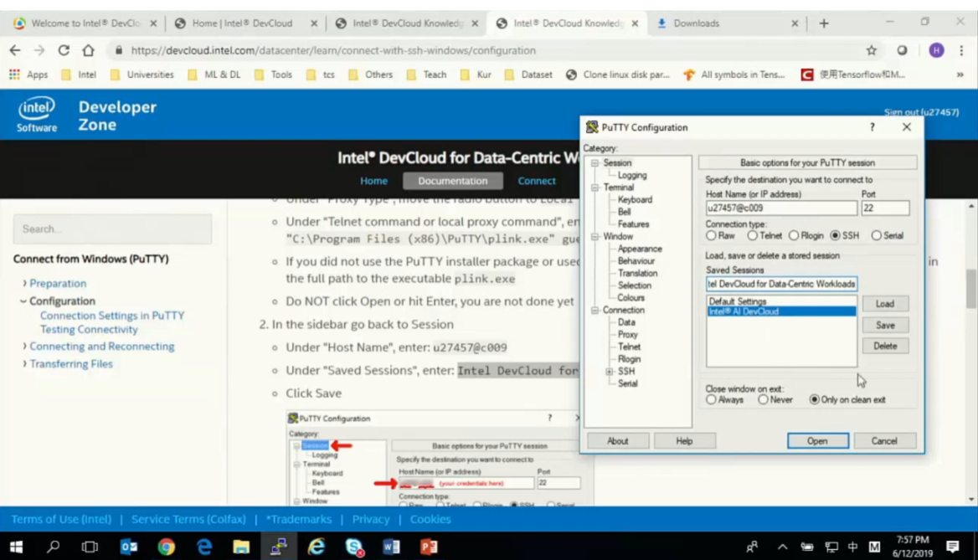Viewport: 978px width, 560px height.
Task: Click the Saved Sessions name field
Action: tap(781, 284)
